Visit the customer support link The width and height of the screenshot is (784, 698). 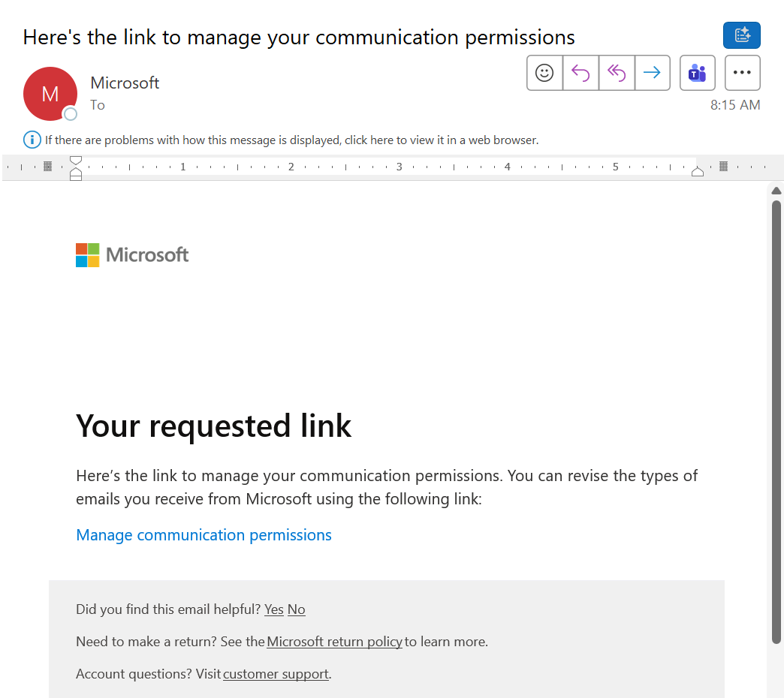[x=276, y=674]
